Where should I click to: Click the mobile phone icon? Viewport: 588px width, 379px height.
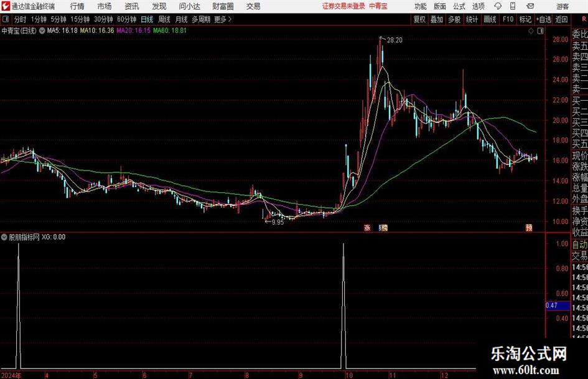click(x=513, y=6)
